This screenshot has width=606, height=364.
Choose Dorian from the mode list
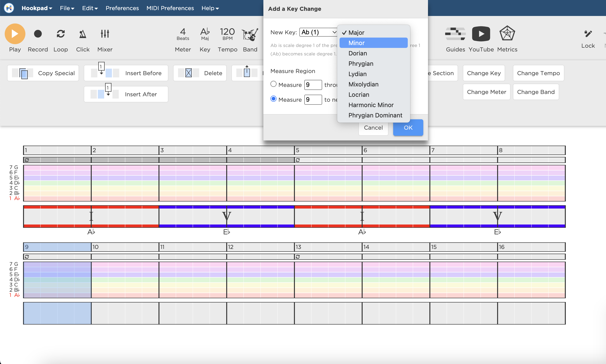pos(373,53)
